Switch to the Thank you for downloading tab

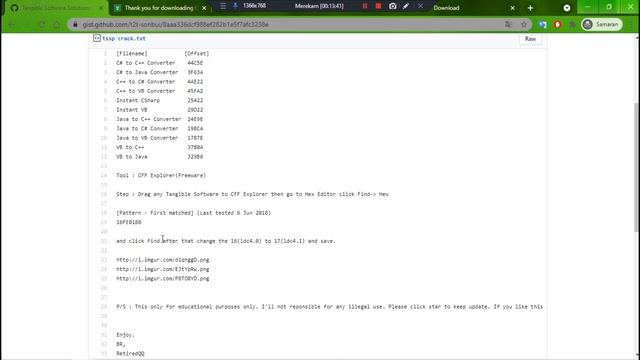tap(159, 8)
